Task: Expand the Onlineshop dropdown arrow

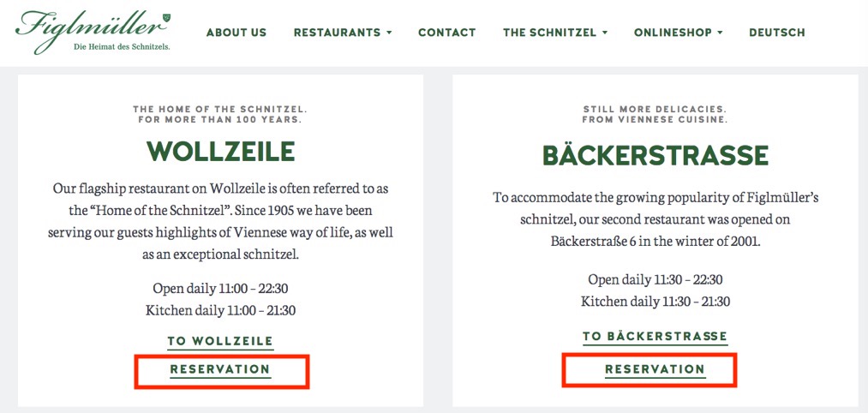Action: 721,33
